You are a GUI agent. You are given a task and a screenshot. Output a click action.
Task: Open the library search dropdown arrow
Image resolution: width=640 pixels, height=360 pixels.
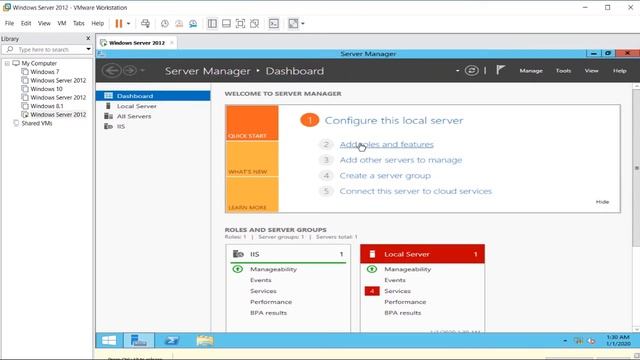pyautogui.click(x=88, y=49)
